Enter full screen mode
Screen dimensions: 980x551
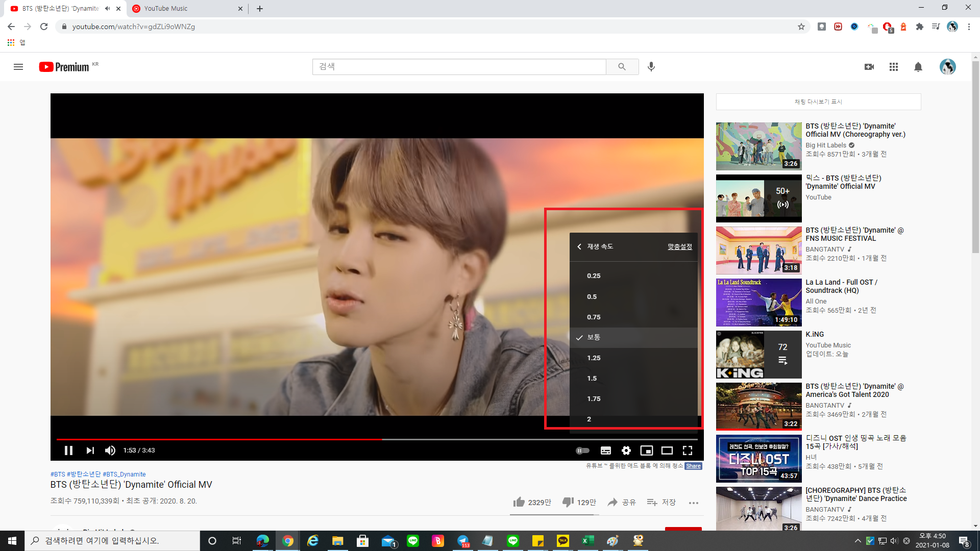pos(688,450)
